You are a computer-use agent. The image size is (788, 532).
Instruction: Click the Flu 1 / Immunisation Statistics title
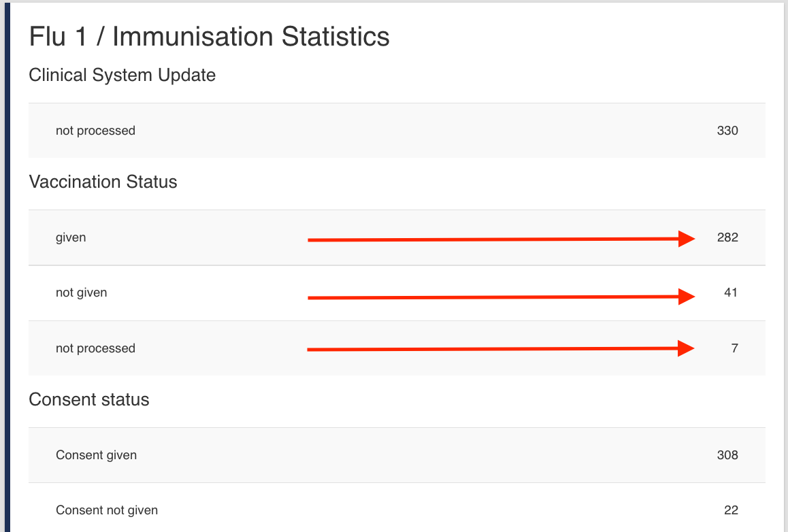[x=209, y=37]
